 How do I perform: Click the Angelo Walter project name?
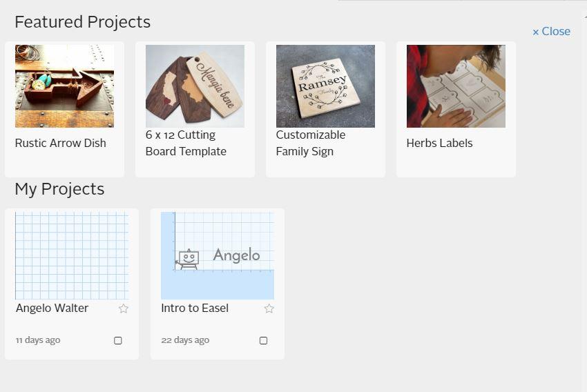(52, 308)
